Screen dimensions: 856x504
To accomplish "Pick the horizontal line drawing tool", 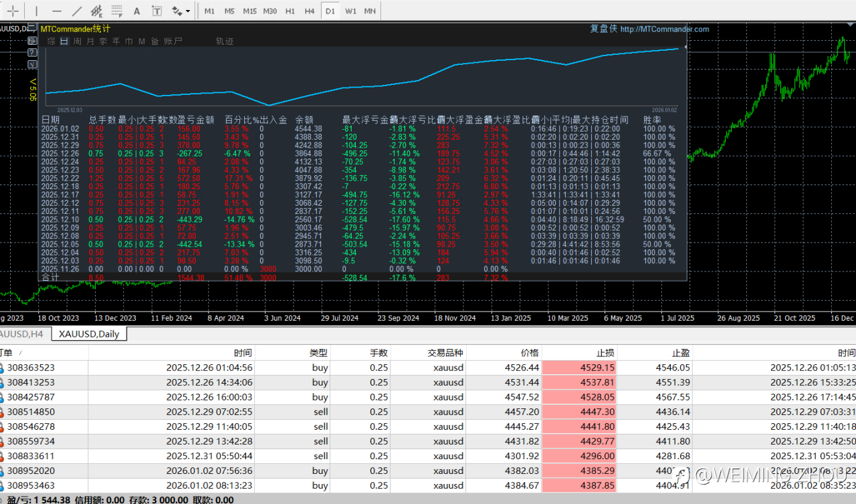I will pyautogui.click(x=57, y=11).
